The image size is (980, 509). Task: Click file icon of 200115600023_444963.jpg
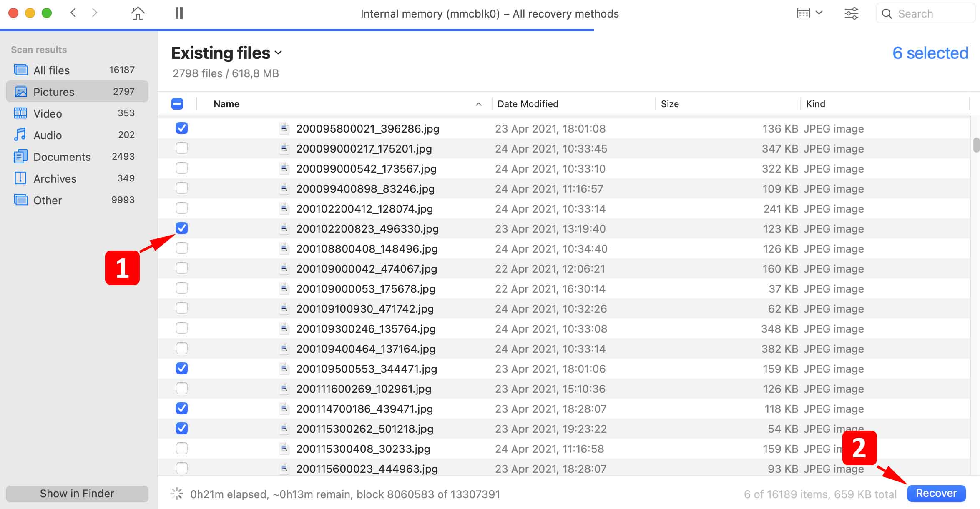click(284, 468)
